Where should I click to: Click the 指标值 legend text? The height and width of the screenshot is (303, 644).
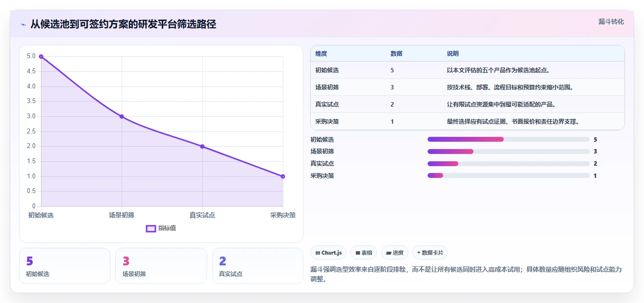167,228
